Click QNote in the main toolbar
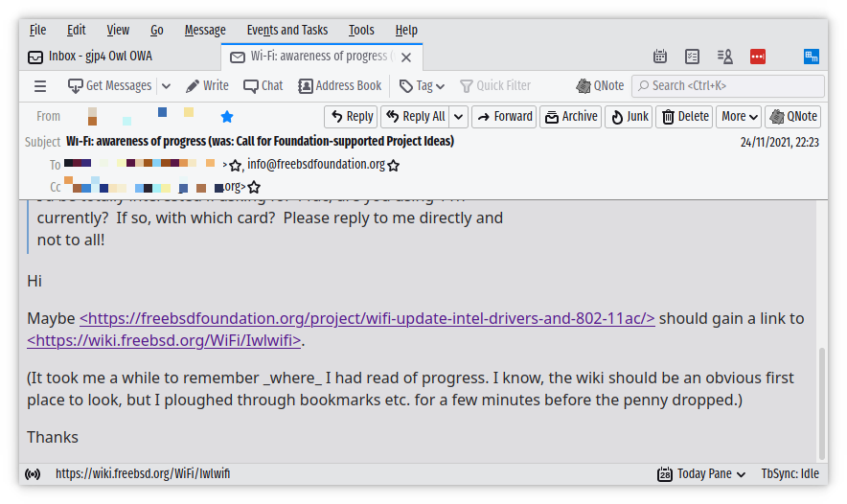 pyautogui.click(x=600, y=86)
